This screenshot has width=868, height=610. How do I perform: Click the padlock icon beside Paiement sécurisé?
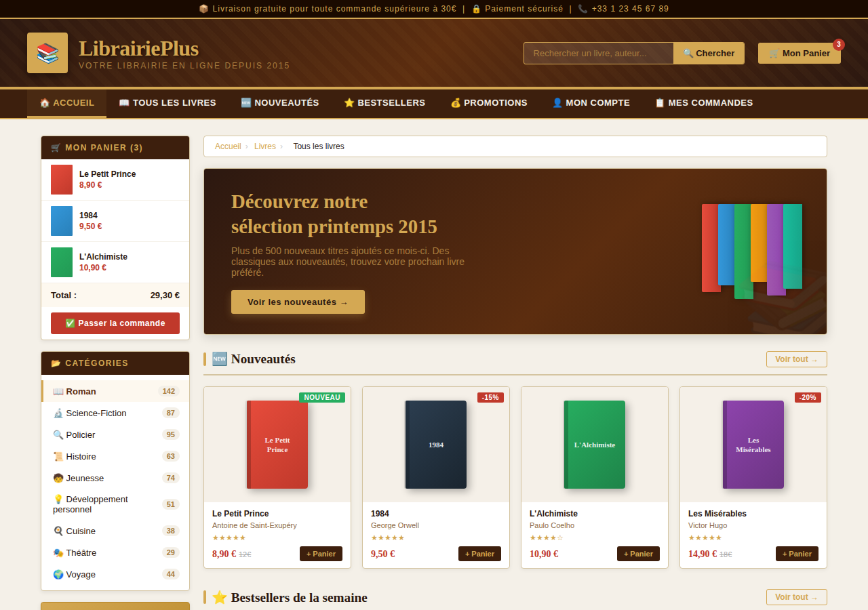coord(476,9)
